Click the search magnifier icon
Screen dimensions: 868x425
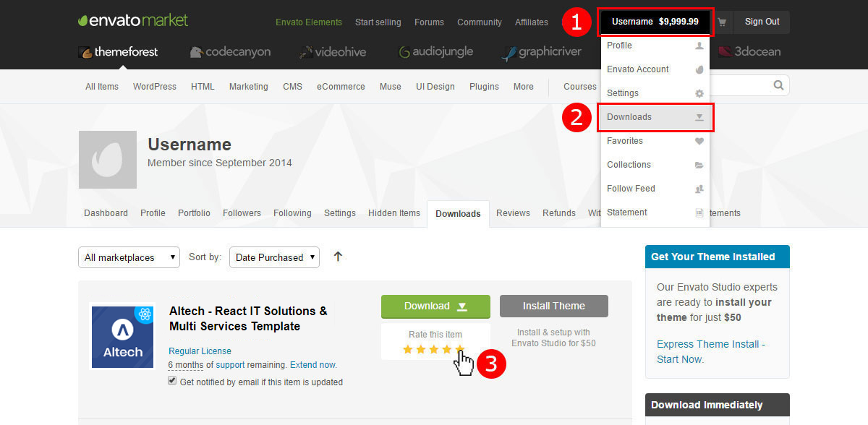pyautogui.click(x=778, y=85)
